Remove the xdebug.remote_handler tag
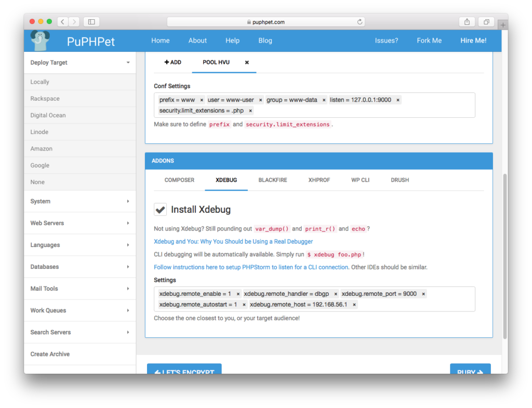Screen dimensions: 532x408 (x=336, y=294)
